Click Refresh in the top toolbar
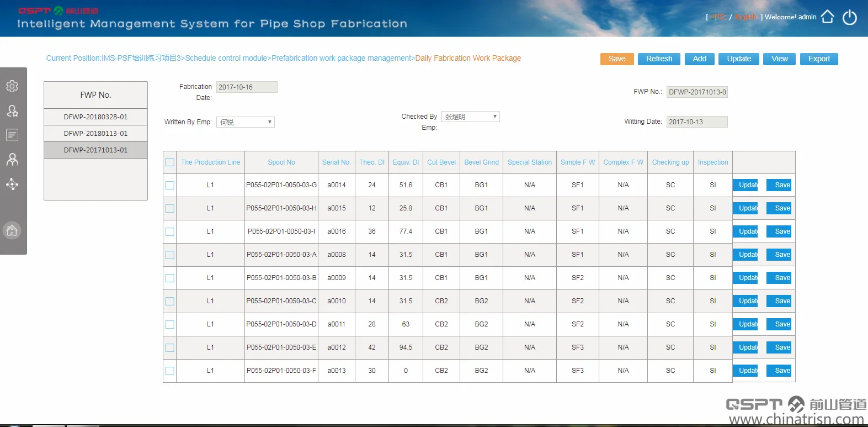Image resolution: width=868 pixels, height=427 pixels. tap(659, 59)
